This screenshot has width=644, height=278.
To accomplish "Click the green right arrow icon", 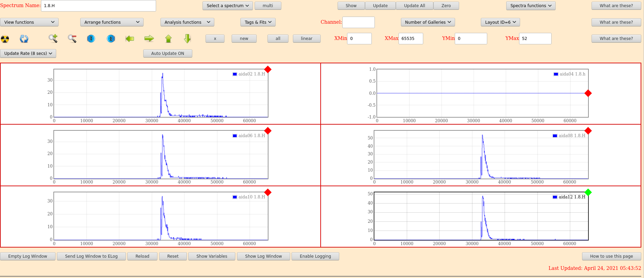I will click(x=149, y=39).
